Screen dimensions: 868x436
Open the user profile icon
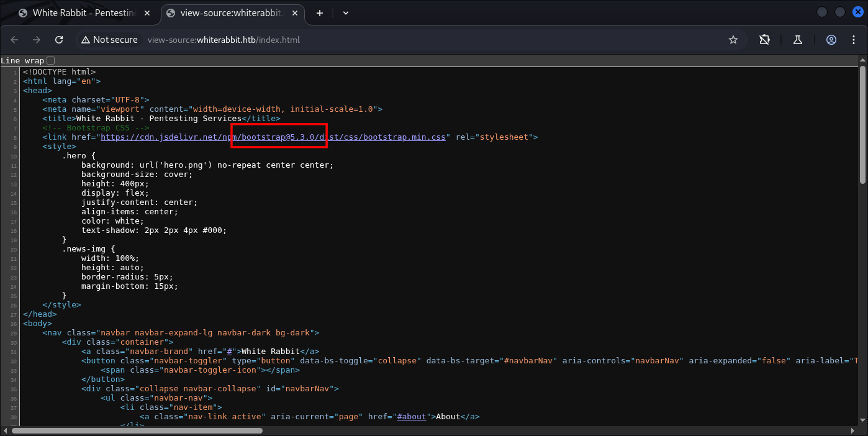coord(831,40)
